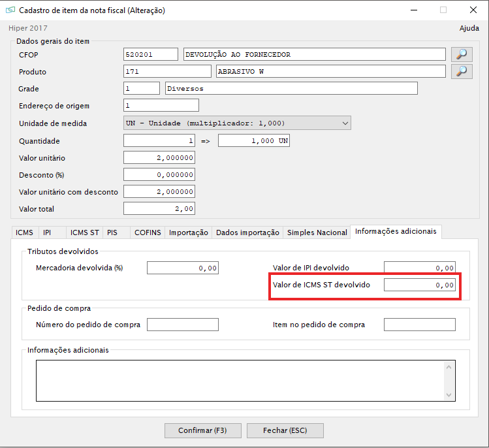Close the Cadastro de item window

click(x=473, y=10)
